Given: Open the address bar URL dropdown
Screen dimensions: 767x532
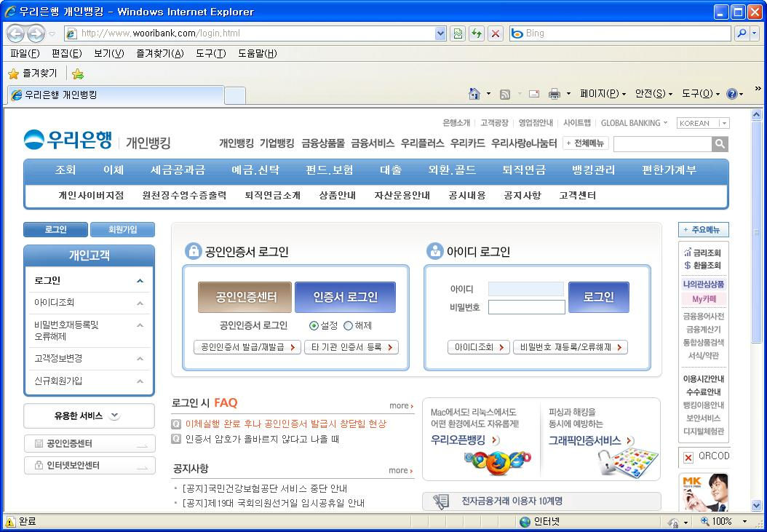Looking at the screenshot, I should (440, 33).
